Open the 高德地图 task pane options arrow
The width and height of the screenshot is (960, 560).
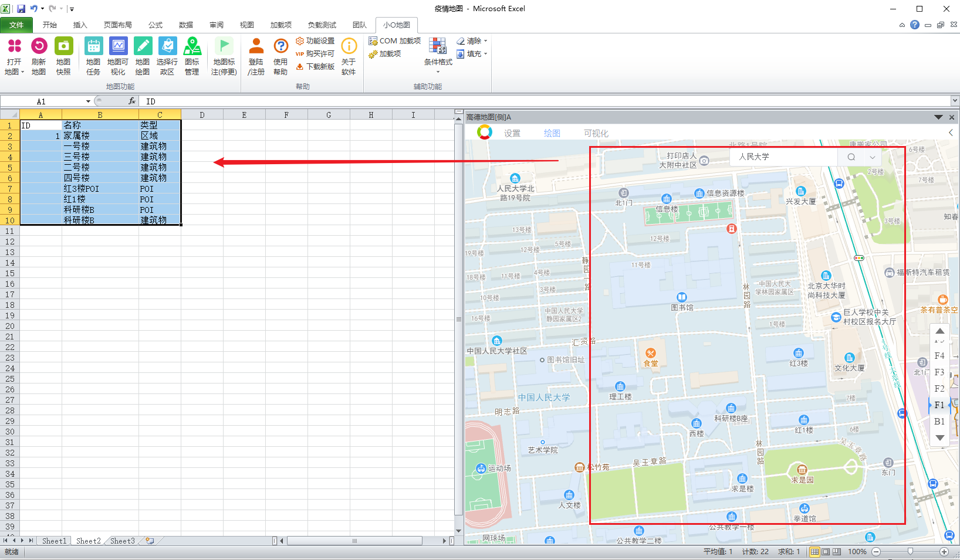pos(938,117)
